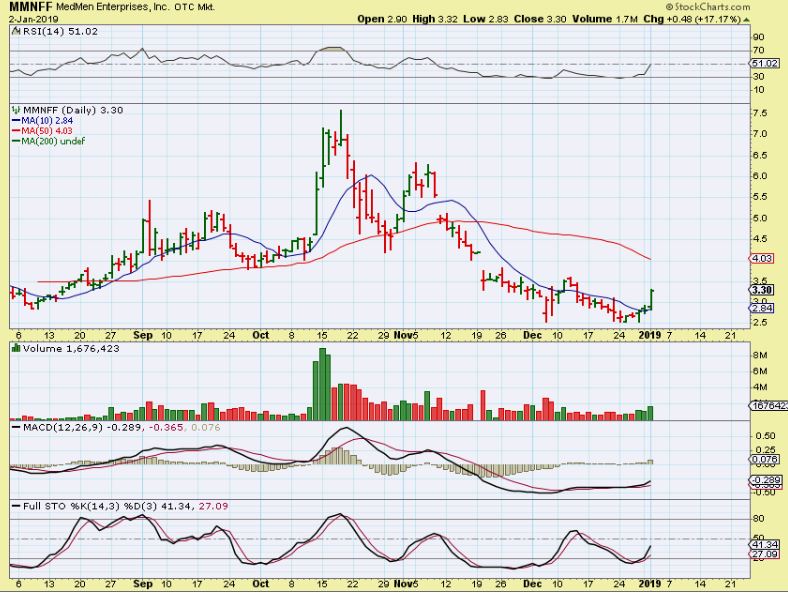Select the MedMen Enterprises, Inc. company name

pyautogui.click(x=113, y=7)
